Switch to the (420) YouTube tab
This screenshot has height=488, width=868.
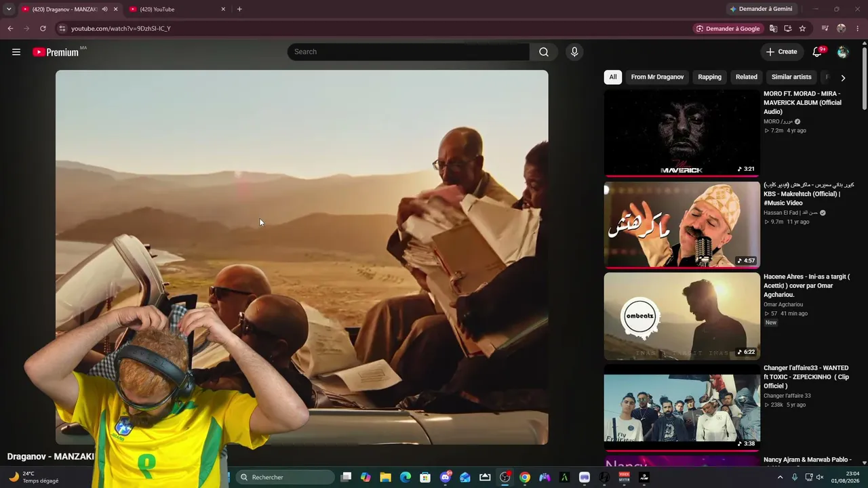(x=176, y=9)
